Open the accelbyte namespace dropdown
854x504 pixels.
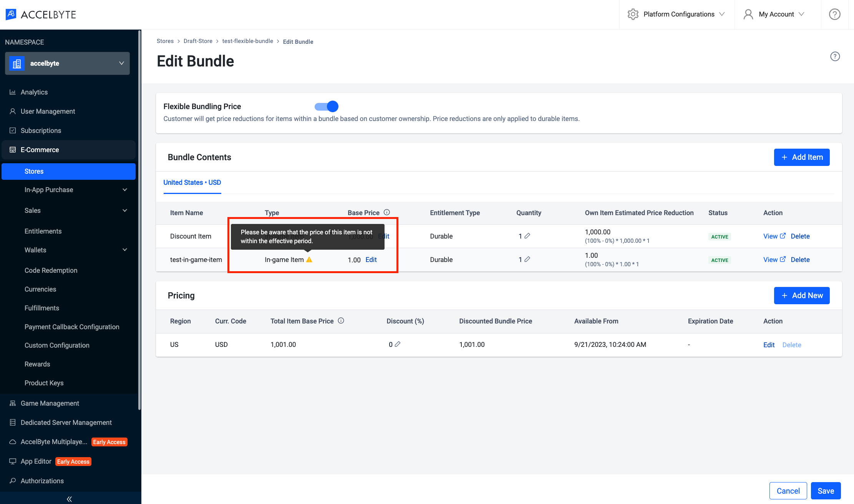tap(67, 63)
